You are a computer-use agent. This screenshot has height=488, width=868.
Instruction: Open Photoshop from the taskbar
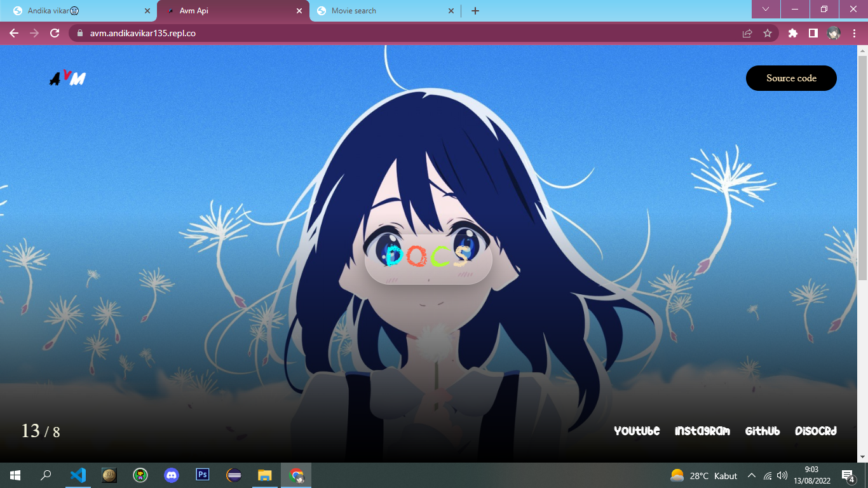pos(203,475)
